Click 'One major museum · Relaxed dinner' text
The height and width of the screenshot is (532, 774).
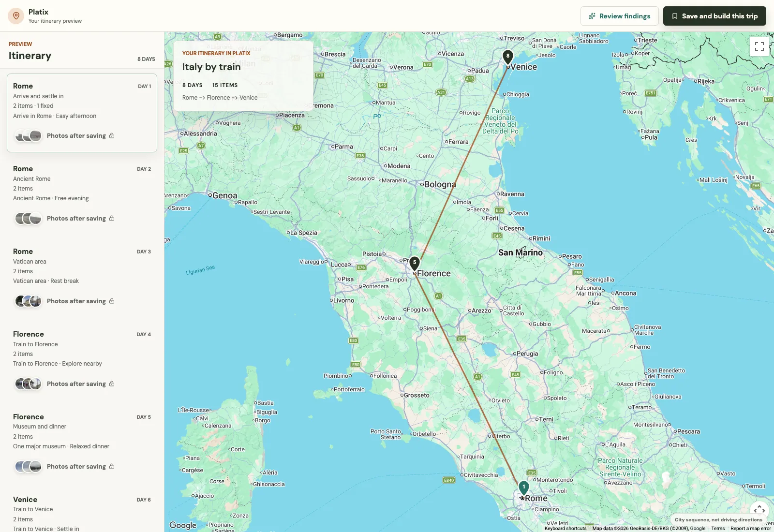coord(61,446)
